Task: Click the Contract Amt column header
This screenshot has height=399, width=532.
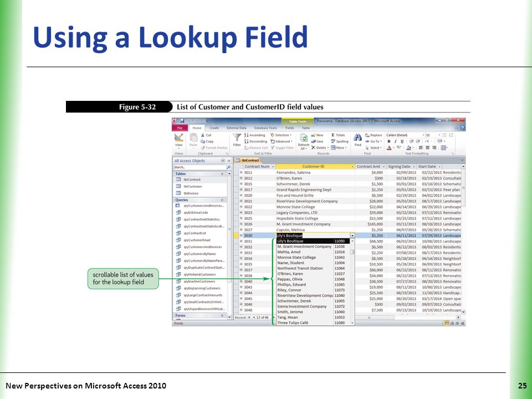Action: (371, 167)
